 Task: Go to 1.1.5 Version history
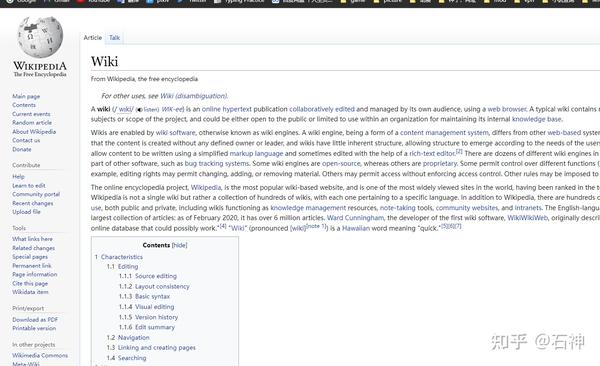click(148, 317)
